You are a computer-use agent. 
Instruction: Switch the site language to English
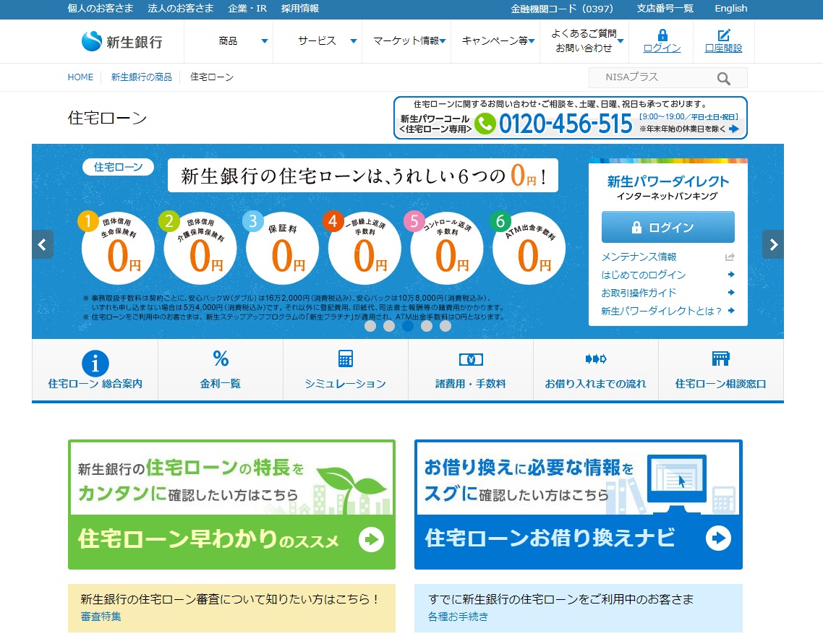(731, 9)
